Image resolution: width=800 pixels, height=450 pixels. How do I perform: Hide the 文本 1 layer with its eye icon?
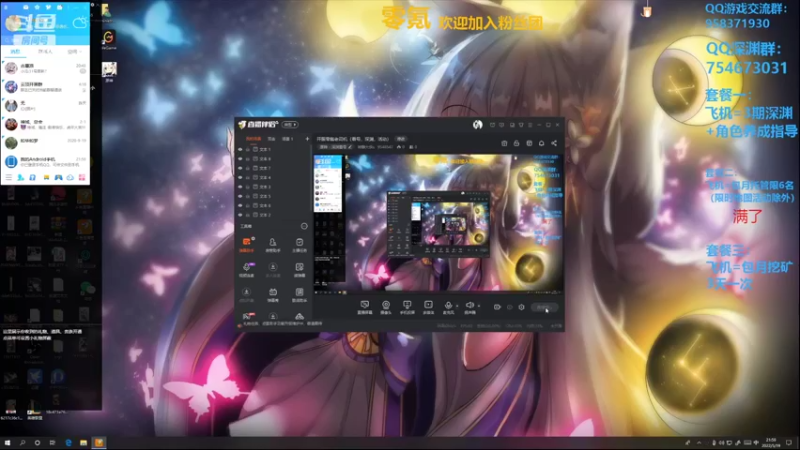[240, 149]
